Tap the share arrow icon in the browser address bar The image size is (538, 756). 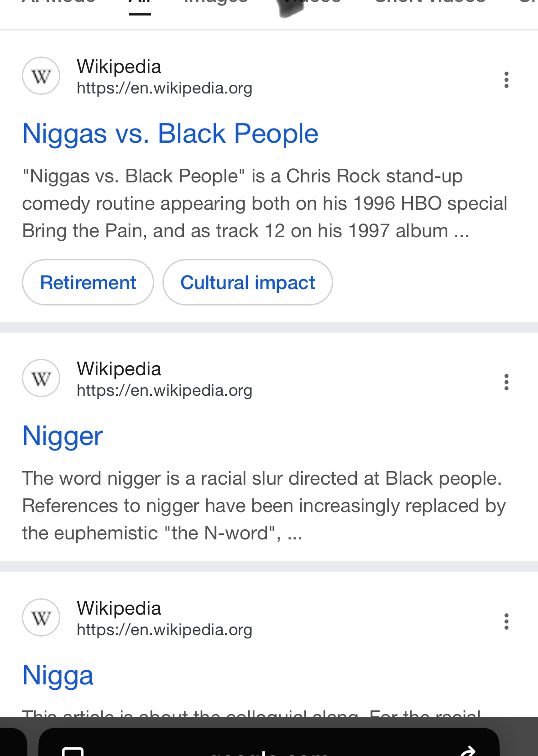pos(468,751)
